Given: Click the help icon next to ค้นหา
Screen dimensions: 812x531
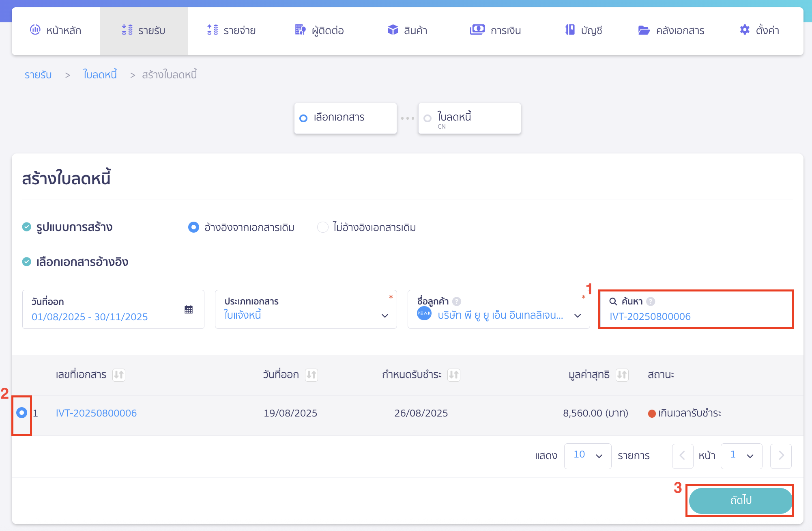Looking at the screenshot, I should point(651,301).
